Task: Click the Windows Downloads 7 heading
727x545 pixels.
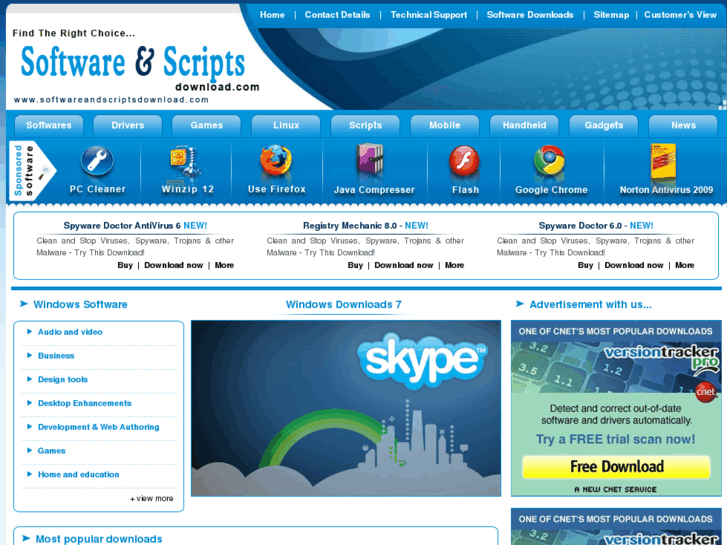Action: 344,304
